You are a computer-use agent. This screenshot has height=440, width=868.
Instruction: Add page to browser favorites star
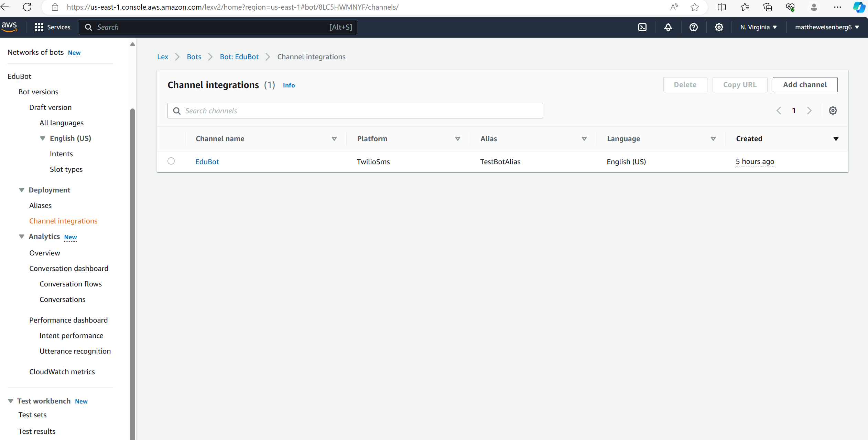click(x=694, y=7)
